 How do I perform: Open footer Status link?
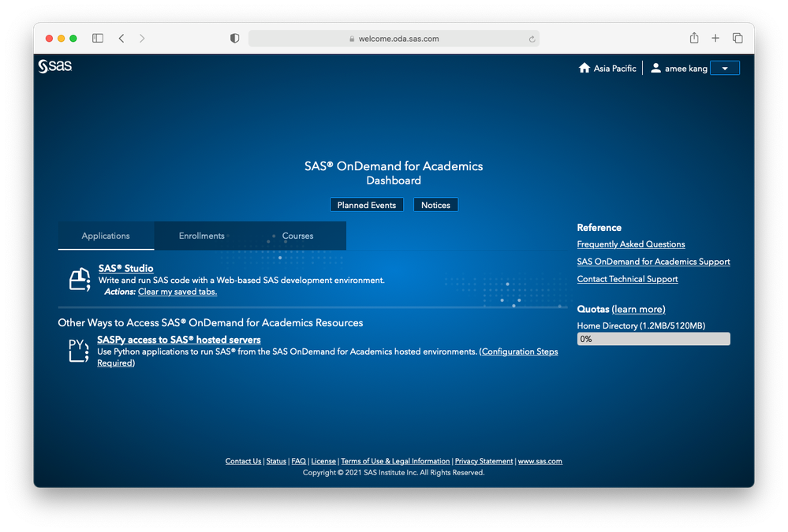276,461
